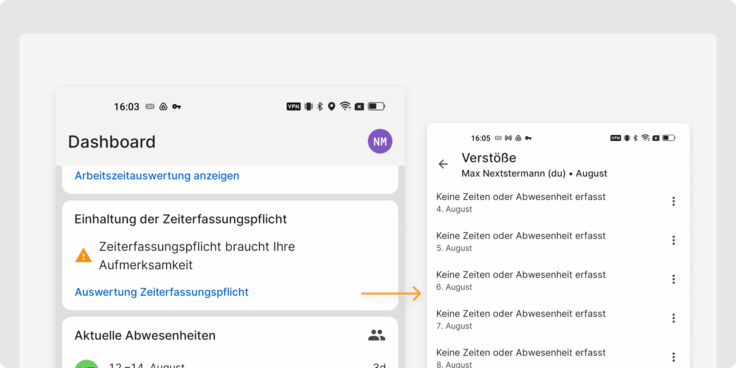736x368 pixels.
Task: Tap location pin icon in Dashboard status bar
Action: point(331,107)
